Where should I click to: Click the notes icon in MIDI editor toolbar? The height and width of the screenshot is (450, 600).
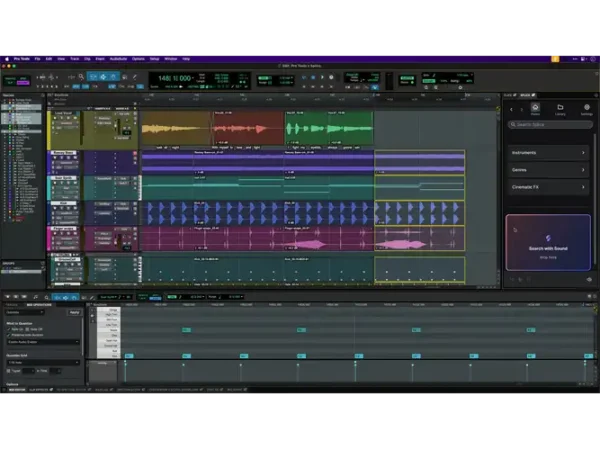(x=36, y=297)
